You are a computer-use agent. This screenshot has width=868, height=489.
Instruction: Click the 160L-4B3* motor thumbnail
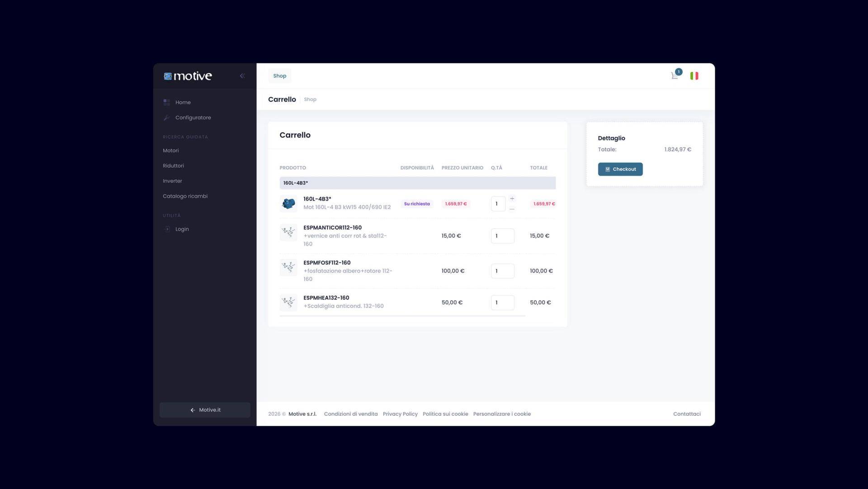[288, 204]
